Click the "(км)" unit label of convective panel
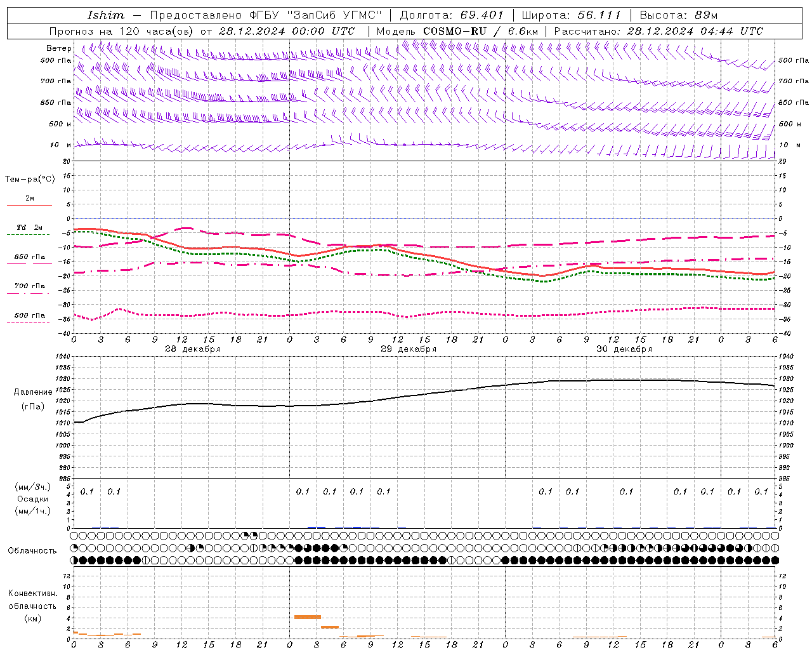The width and height of the screenshot is (812, 650). click(x=33, y=618)
